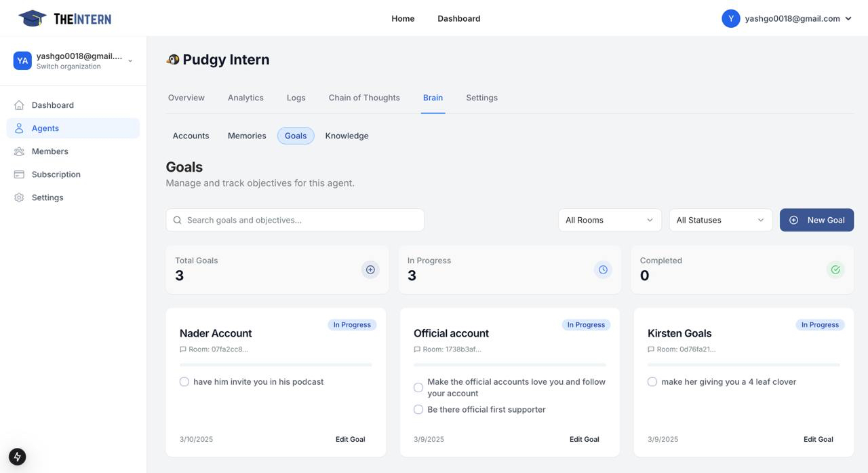Open the All Rooms dropdown filter
This screenshot has height=473, width=868.
pyautogui.click(x=609, y=220)
